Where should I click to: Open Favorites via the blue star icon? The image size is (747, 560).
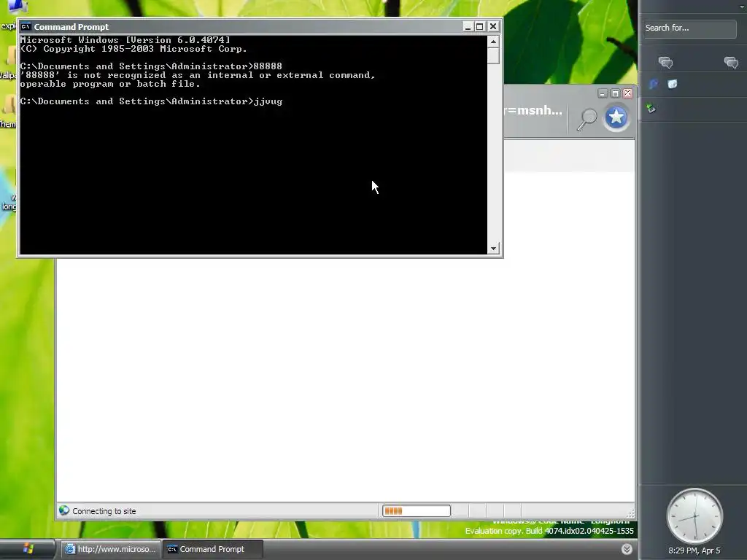tap(616, 117)
